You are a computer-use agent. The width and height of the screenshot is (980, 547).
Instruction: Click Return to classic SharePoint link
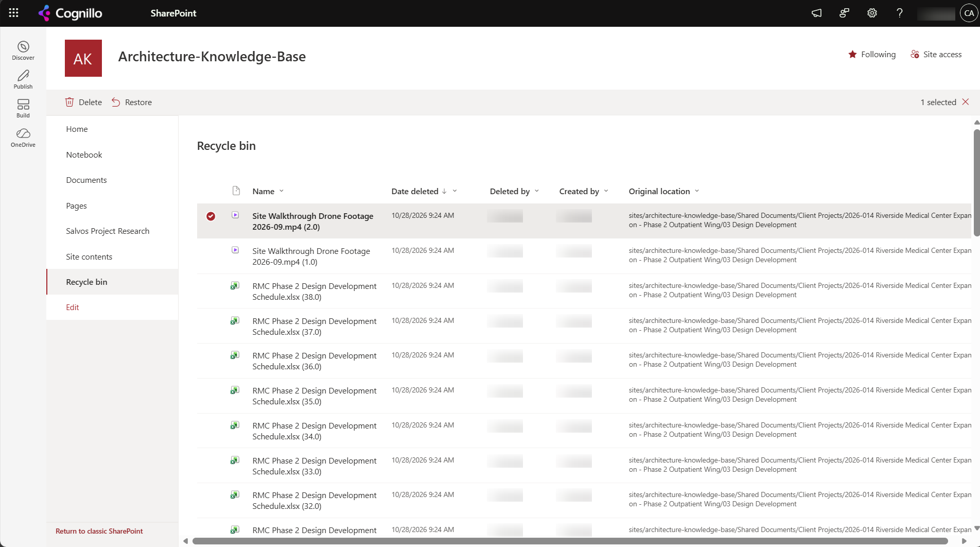point(99,531)
